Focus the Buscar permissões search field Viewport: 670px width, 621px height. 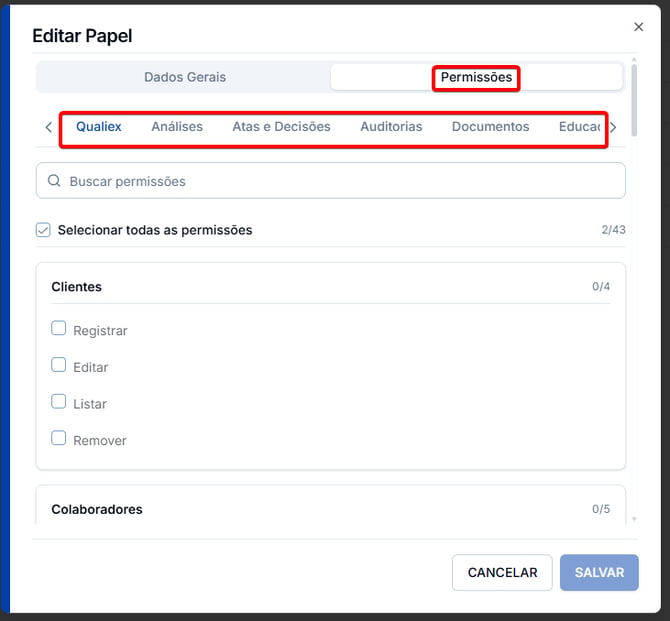point(331,180)
